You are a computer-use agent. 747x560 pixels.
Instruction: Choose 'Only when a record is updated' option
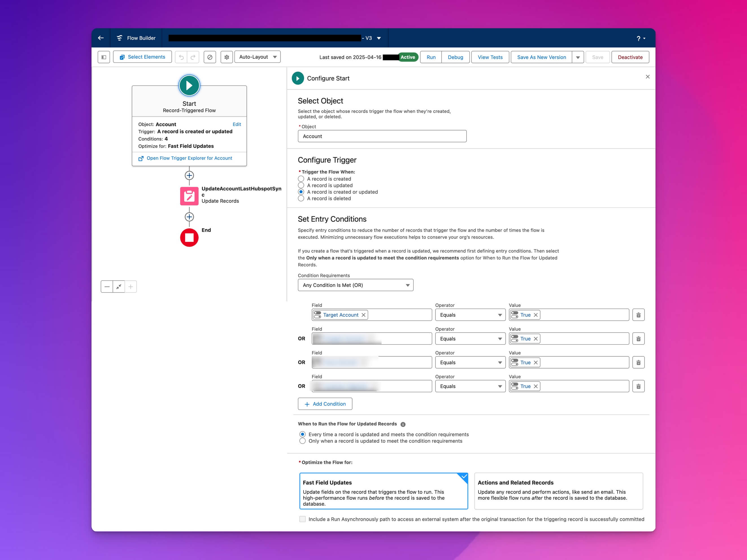[x=302, y=441]
